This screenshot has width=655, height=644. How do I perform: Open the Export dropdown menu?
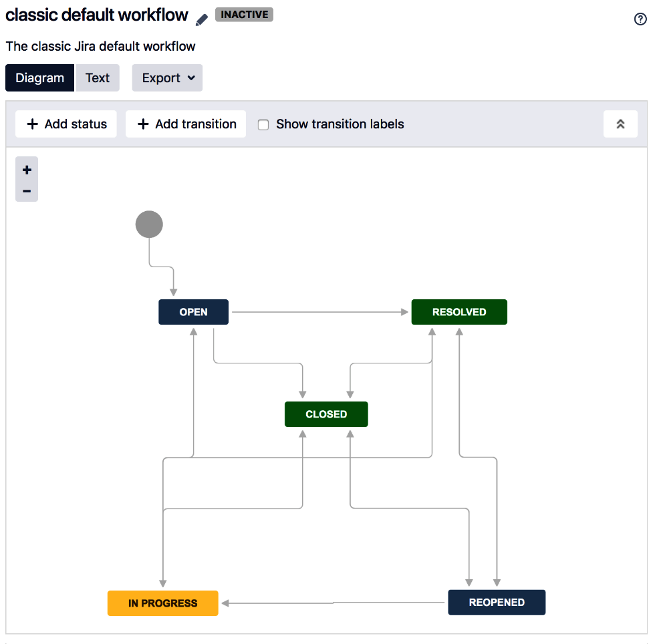click(168, 78)
